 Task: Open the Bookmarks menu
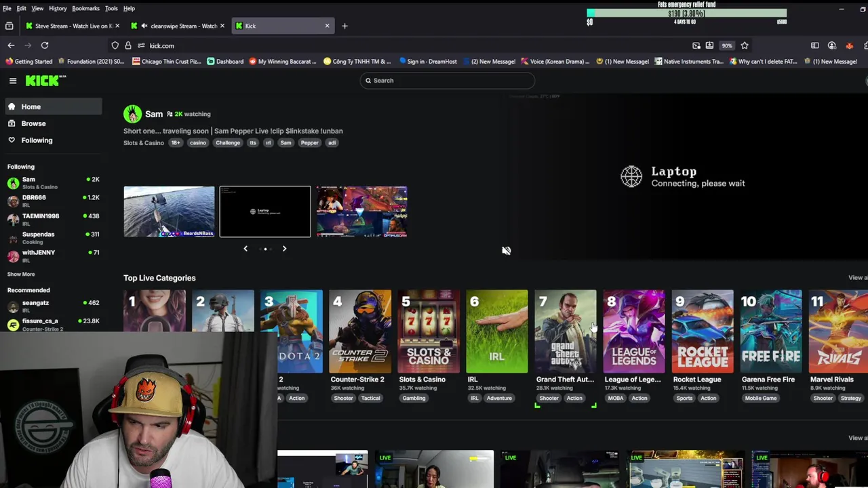coord(85,8)
